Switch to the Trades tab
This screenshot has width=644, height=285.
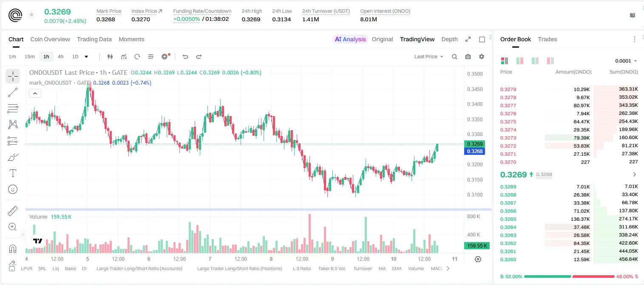[547, 39]
